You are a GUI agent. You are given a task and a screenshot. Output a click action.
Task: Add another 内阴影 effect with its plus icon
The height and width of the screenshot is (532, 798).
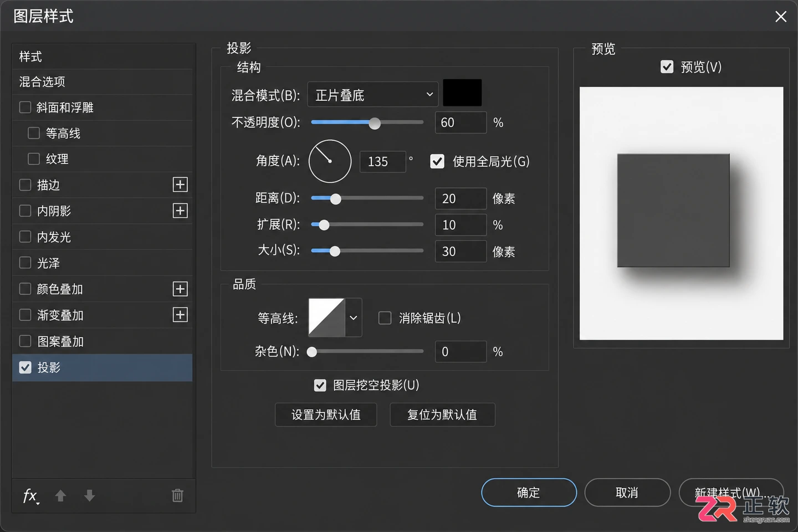180,211
